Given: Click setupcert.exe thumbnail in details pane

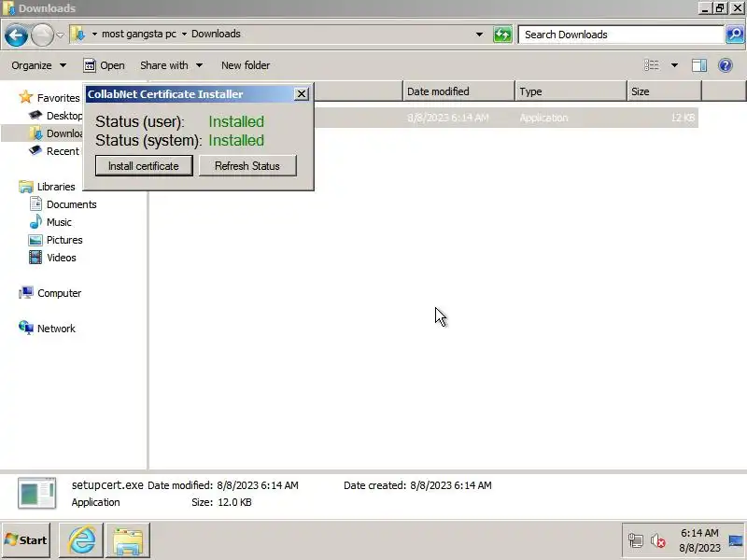Looking at the screenshot, I should tap(37, 493).
